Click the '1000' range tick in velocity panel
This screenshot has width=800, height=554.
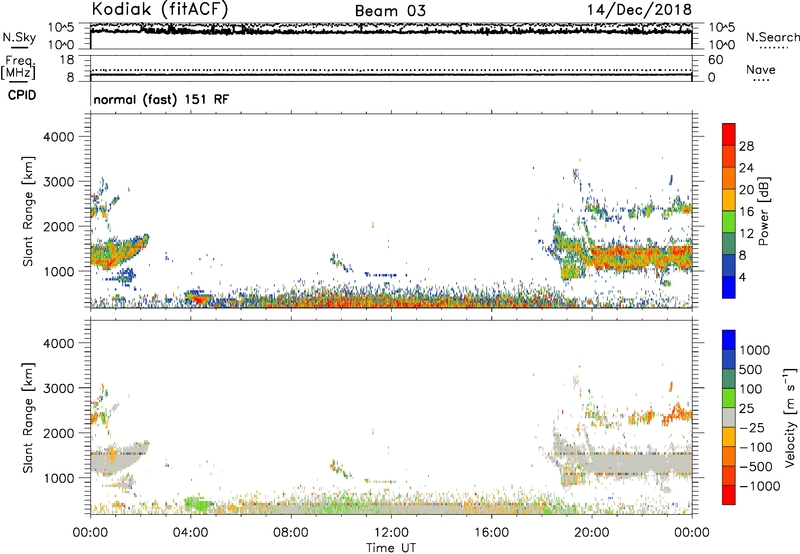pyautogui.click(x=59, y=478)
